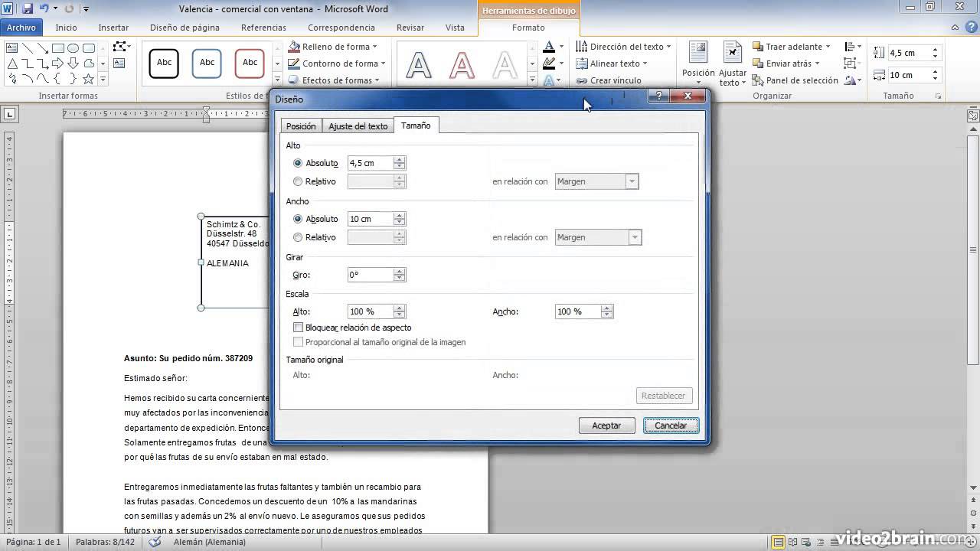
Task: Open Dirección del texto dropdown
Action: (624, 47)
